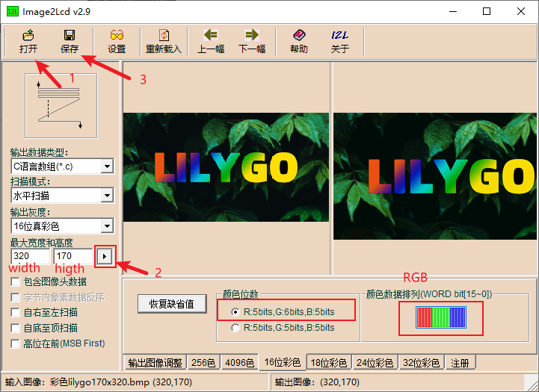Open the scan mode (水平扫描) dropdown
539x392 pixels.
107,196
